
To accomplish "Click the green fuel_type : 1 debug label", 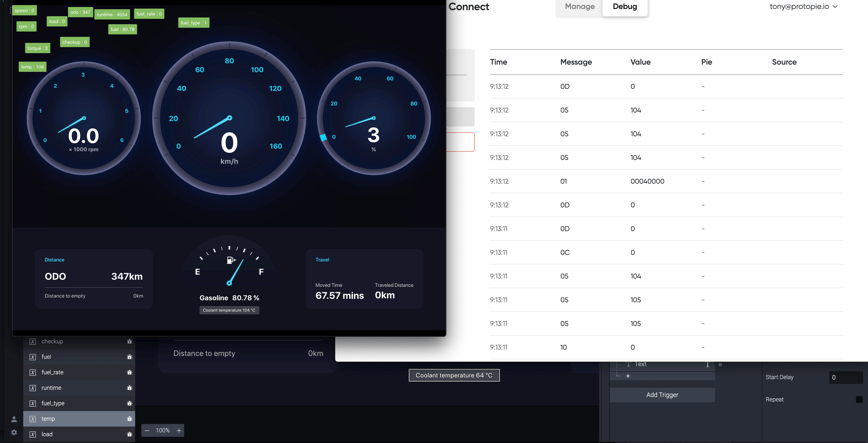I will click(x=194, y=23).
